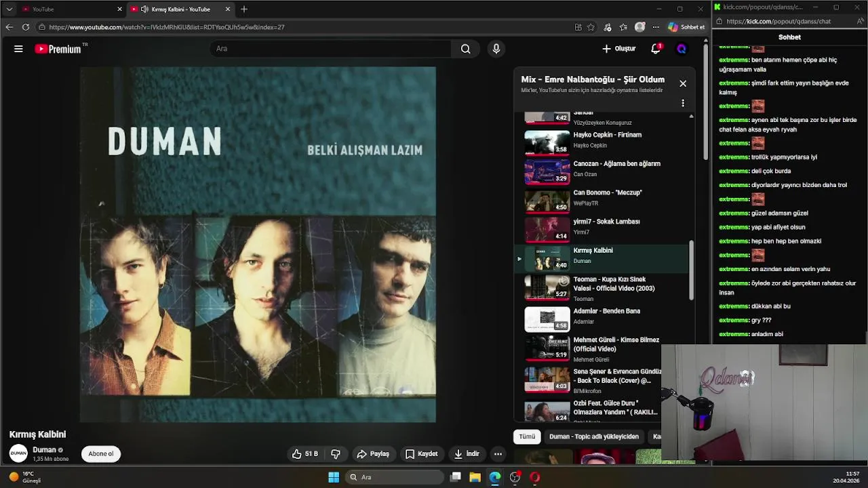Close the Kırmış Kalbini browser tab
The height and width of the screenshot is (488, 868).
[228, 9]
